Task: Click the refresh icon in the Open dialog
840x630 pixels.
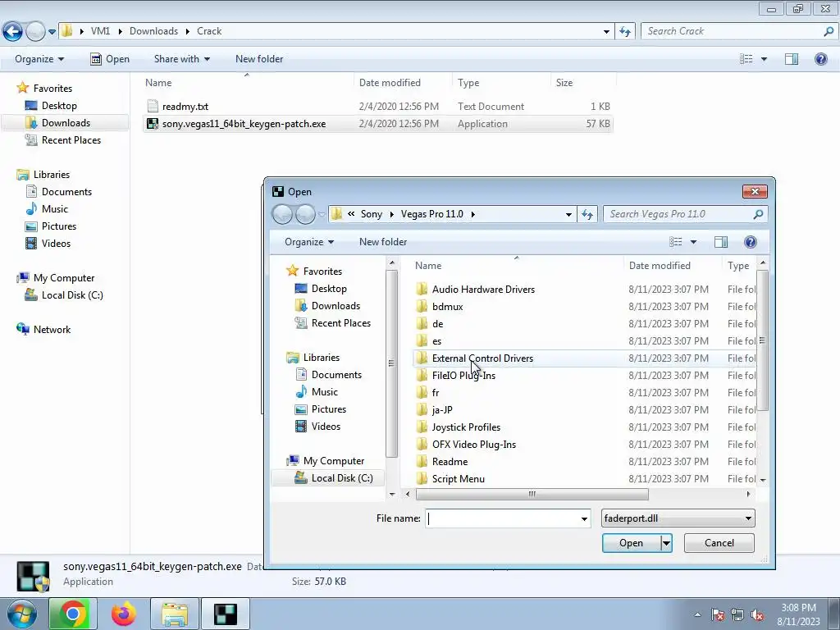Action: click(587, 214)
